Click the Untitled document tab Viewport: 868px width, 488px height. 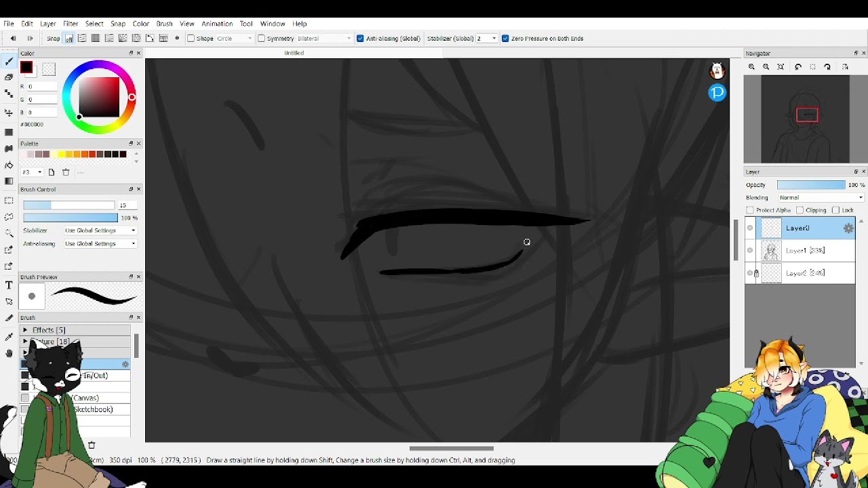pyautogui.click(x=294, y=53)
